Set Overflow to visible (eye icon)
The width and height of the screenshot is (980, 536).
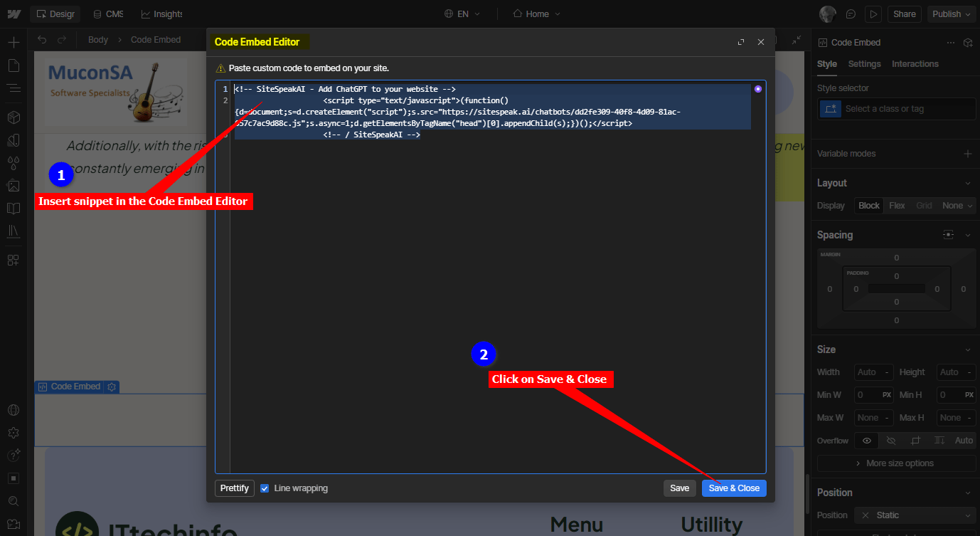tap(867, 441)
